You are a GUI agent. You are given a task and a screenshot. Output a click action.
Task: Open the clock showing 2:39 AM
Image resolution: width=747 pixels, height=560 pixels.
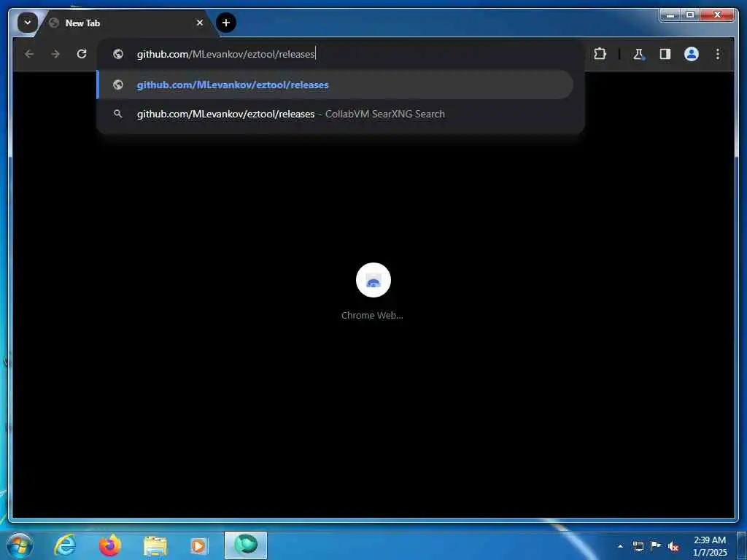(710, 546)
